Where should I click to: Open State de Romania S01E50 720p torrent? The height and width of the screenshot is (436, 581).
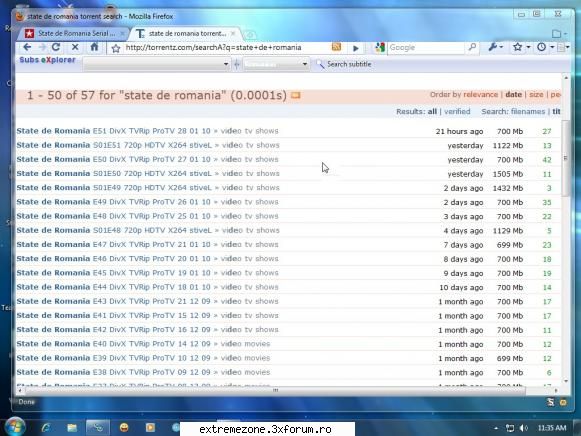[114, 174]
